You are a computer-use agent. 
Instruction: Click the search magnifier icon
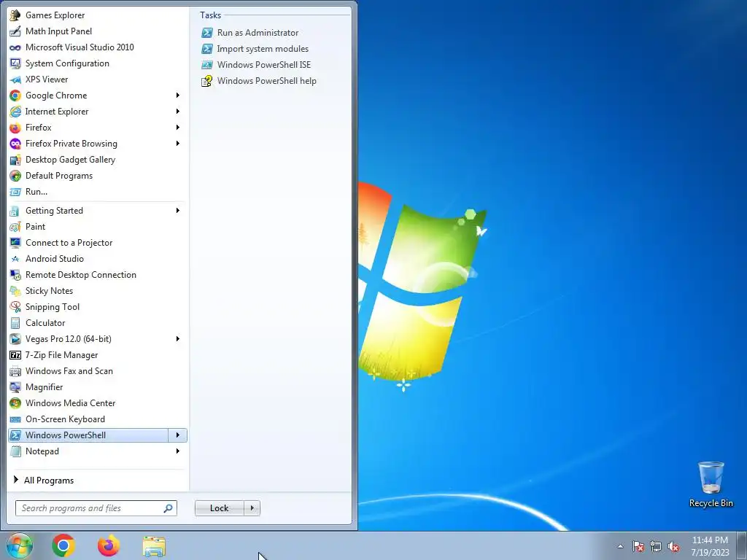pos(168,508)
